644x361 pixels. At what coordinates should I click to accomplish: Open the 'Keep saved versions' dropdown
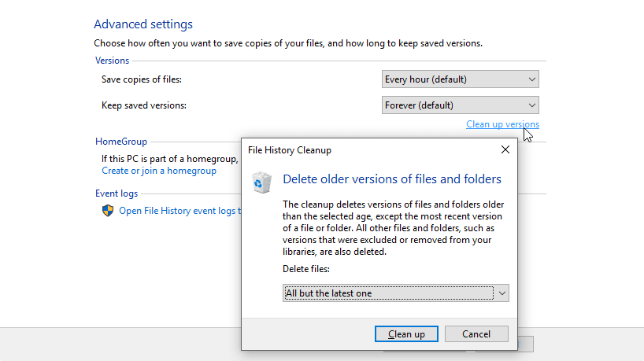[x=460, y=105]
